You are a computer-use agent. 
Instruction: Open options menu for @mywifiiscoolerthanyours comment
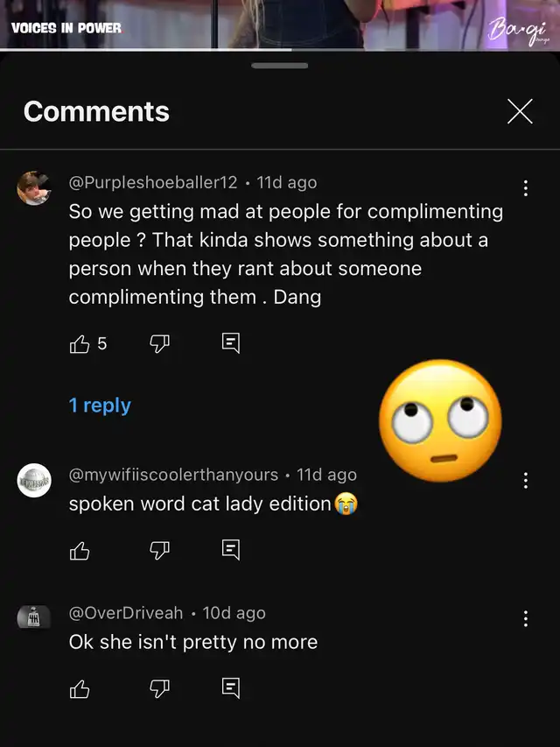pyautogui.click(x=525, y=480)
